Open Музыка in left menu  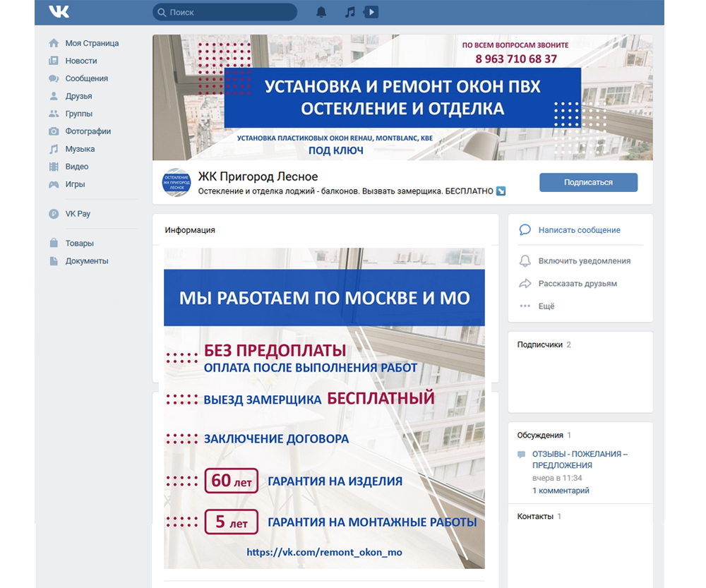(x=80, y=149)
